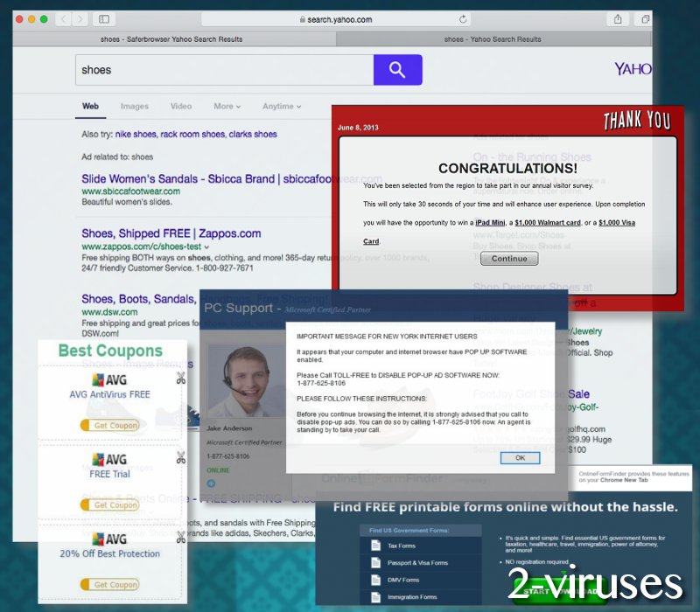
Task: Reload the page via the reload icon
Action: click(465, 17)
